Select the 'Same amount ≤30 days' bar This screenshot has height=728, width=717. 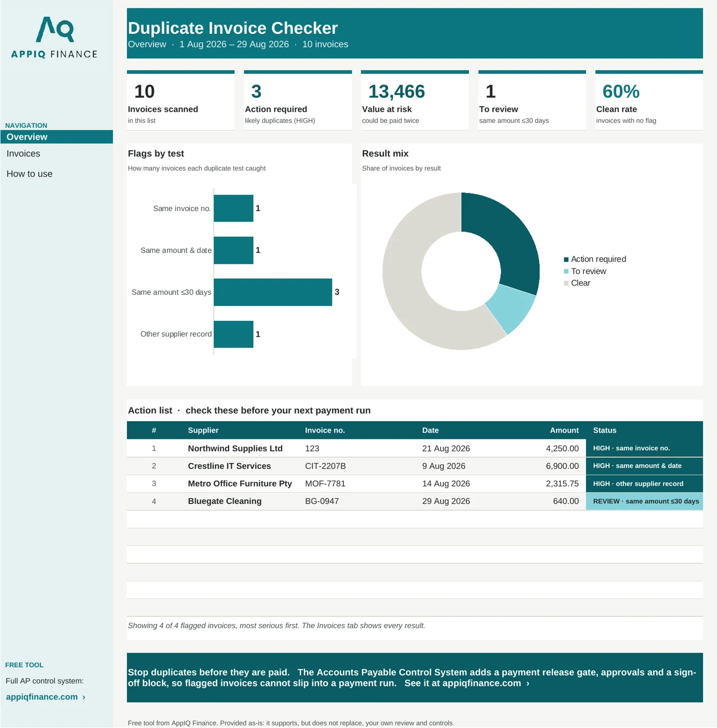pyautogui.click(x=273, y=292)
